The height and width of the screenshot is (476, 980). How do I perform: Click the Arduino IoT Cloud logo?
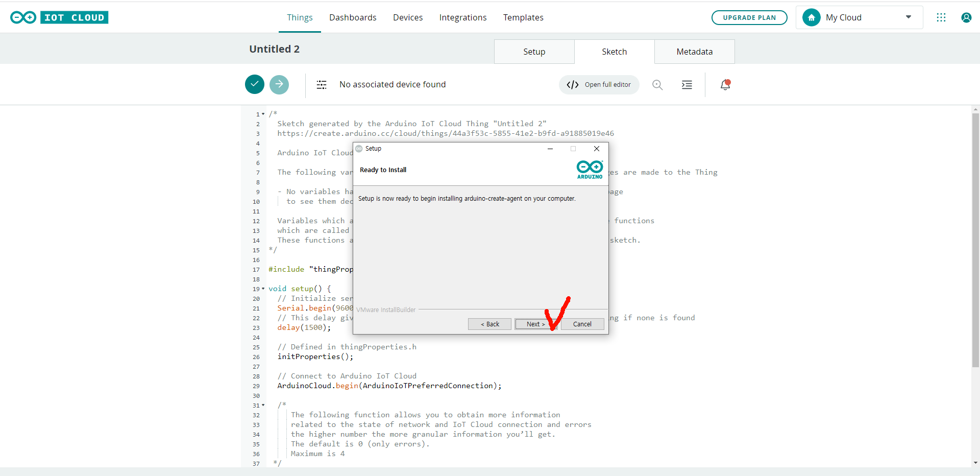coord(59,17)
